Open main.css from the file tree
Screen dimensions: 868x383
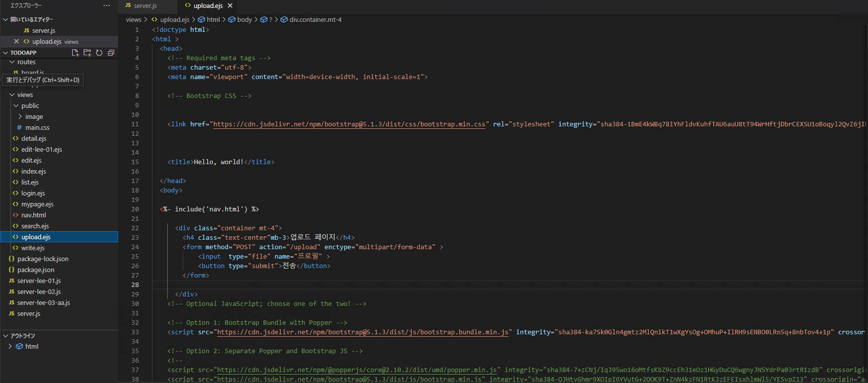pos(37,128)
